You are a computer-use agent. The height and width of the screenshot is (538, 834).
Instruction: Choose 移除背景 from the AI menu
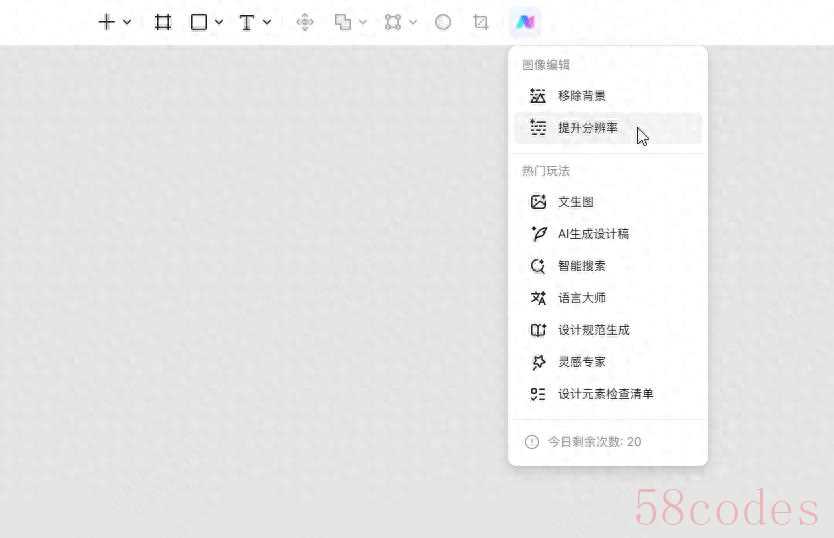581,96
